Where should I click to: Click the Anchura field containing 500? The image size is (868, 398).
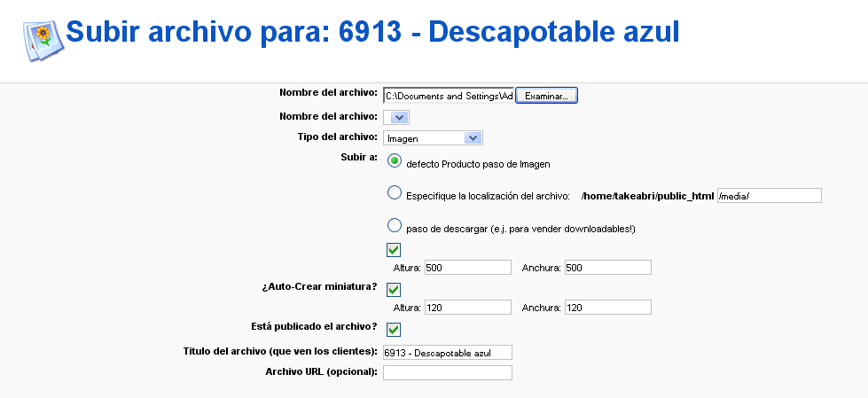click(x=608, y=268)
